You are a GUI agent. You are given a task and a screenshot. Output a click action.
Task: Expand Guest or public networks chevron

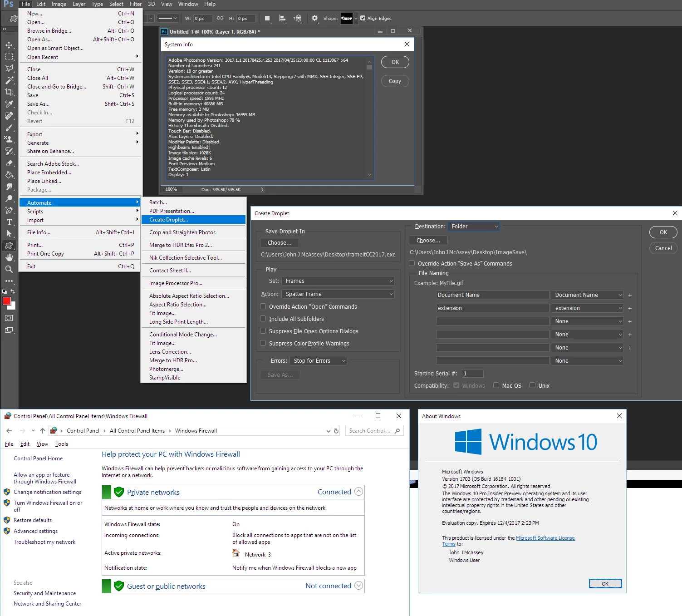click(x=358, y=586)
